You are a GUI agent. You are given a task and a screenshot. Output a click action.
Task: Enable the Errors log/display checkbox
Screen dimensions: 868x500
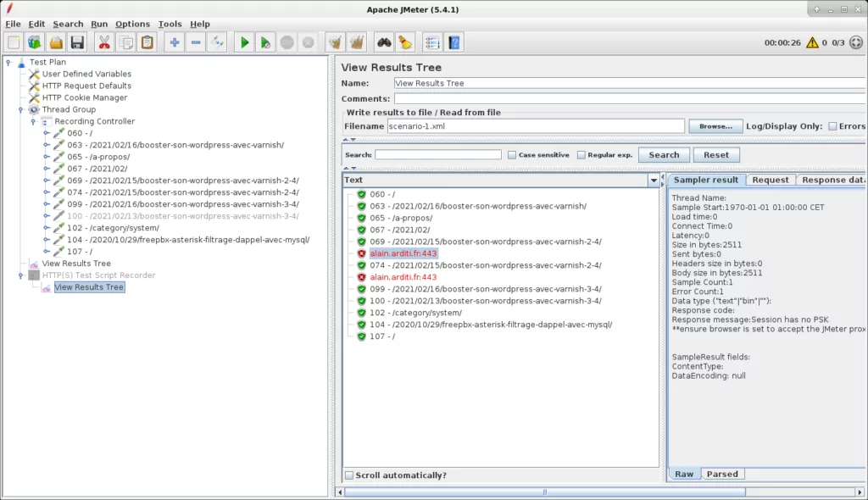[x=832, y=126]
